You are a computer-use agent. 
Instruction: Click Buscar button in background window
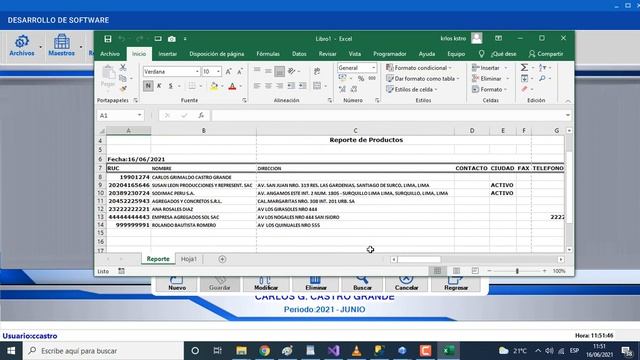click(362, 284)
